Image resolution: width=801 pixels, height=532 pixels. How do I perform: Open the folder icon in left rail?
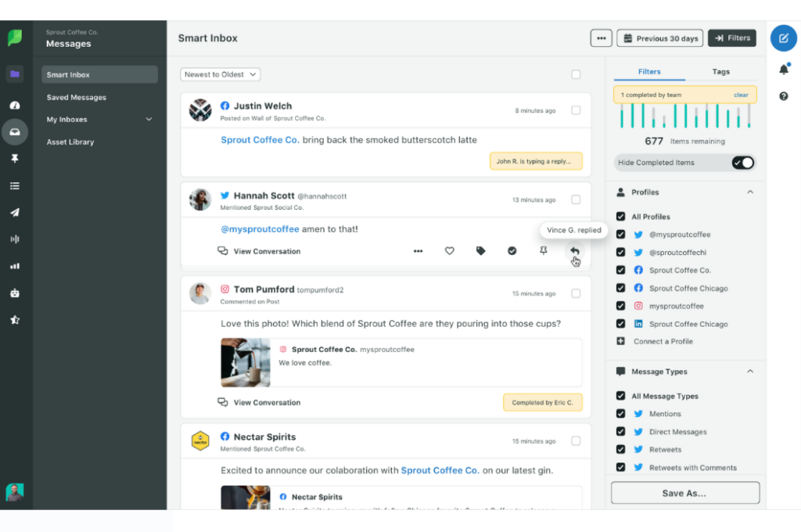(15, 74)
